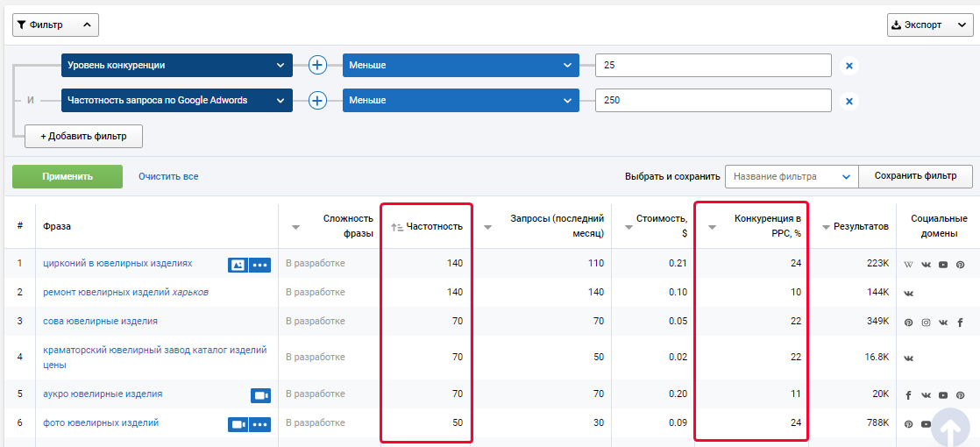This screenshot has height=447, width=980.
Task: Click plus circle next to Частотность запроса
Action: pyautogui.click(x=317, y=101)
